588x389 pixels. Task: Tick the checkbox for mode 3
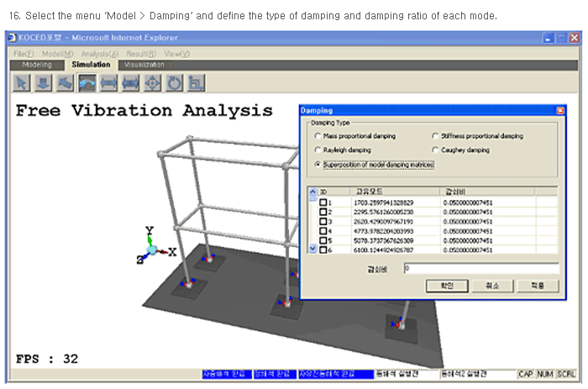(x=323, y=221)
